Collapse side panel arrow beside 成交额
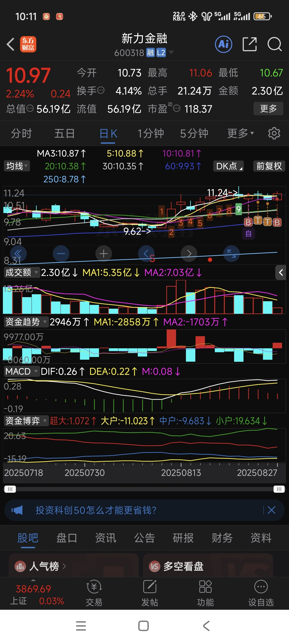 (x=281, y=273)
